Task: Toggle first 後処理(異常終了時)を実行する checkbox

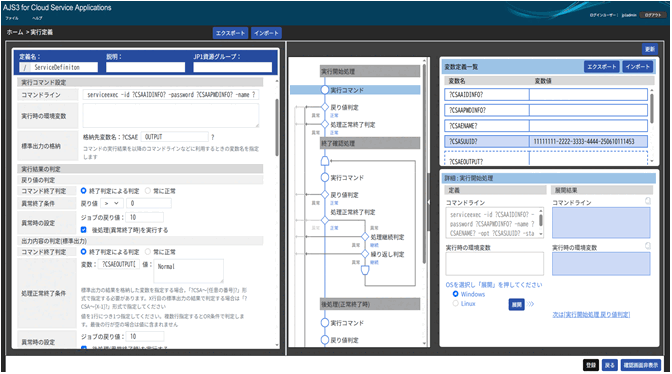Action: (84, 230)
